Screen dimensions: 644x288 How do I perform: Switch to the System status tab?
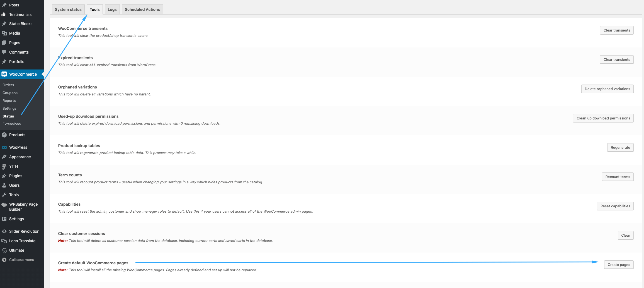68,9
